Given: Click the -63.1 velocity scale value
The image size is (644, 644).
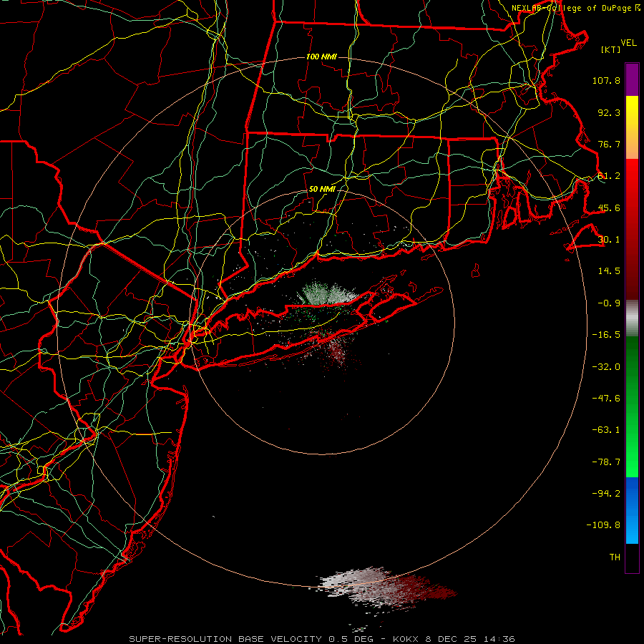Looking at the screenshot, I should pos(606,430).
